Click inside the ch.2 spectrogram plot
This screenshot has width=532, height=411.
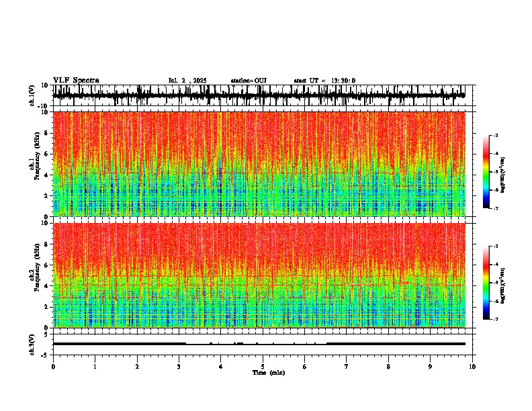259,275
